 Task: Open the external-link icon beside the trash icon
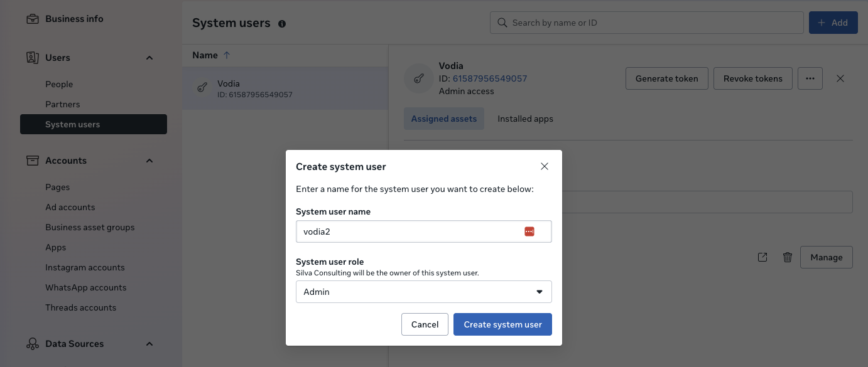point(762,257)
